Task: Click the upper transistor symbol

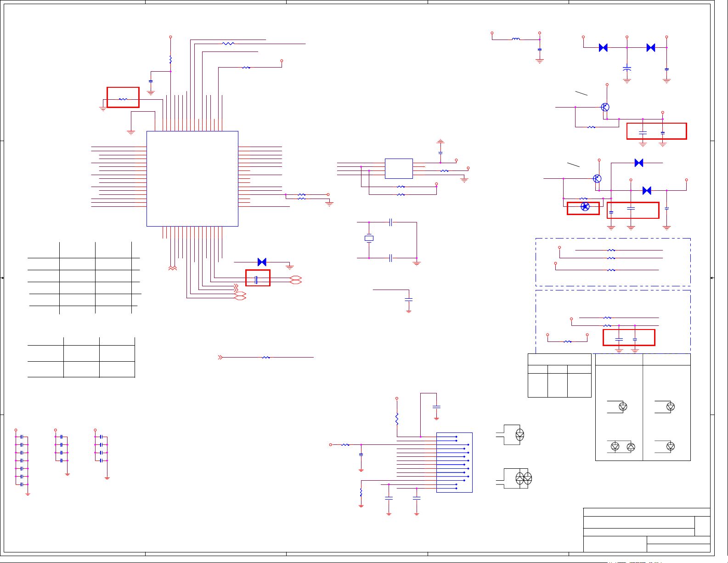Action: click(x=605, y=107)
